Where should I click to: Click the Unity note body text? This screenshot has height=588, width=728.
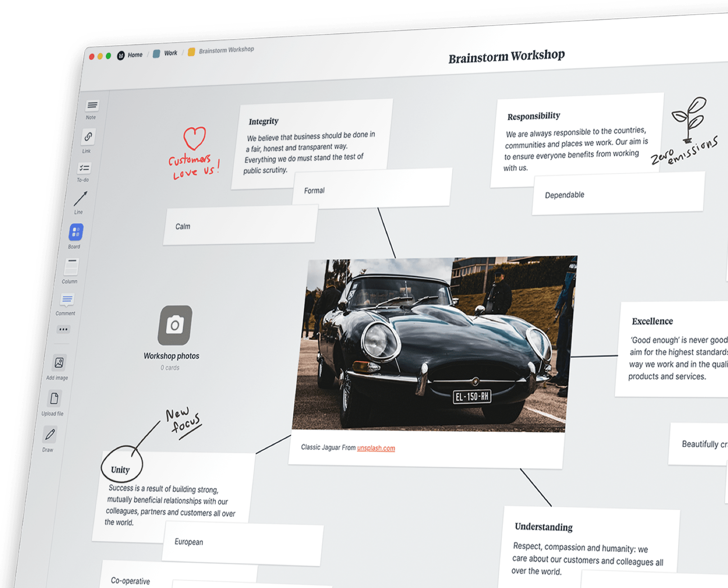coord(170,506)
